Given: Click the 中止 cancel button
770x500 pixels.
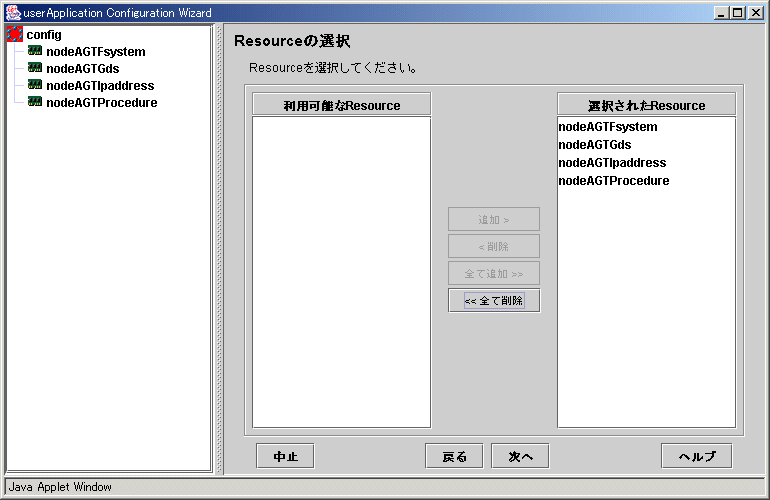Looking at the screenshot, I should click(285, 456).
